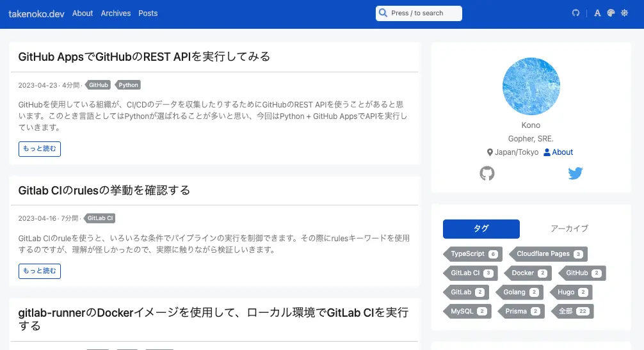Click the magnifier icon in search box
The height and width of the screenshot is (350, 644).
[x=383, y=13]
